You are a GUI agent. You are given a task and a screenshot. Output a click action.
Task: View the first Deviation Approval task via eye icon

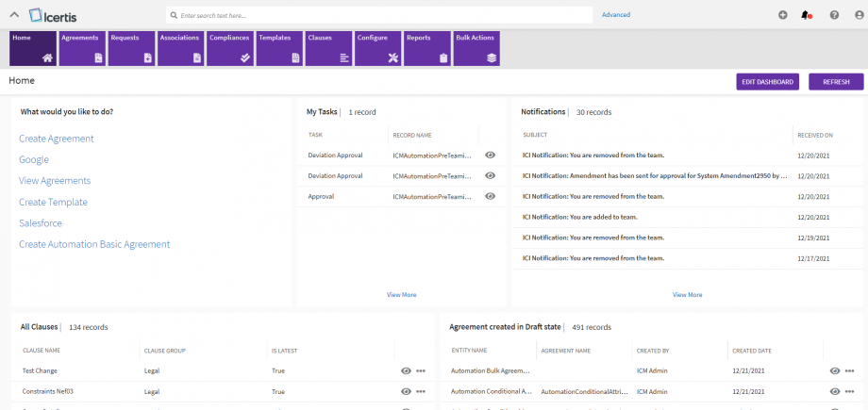click(490, 155)
